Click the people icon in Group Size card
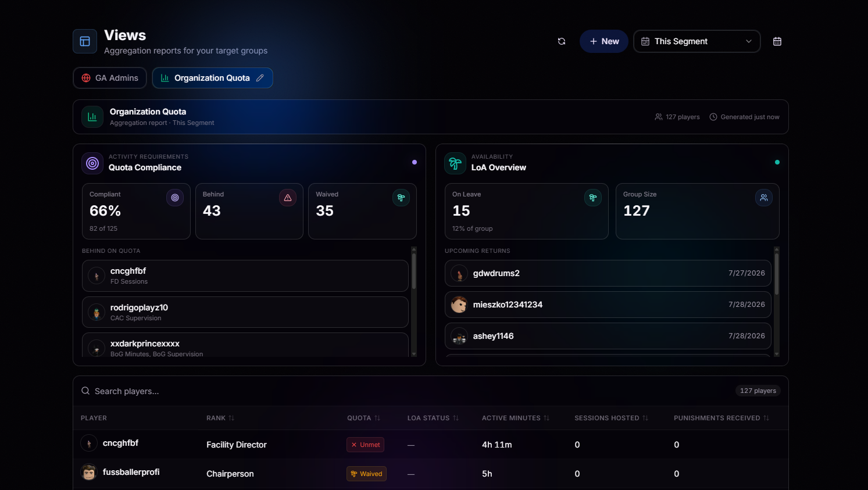 pos(764,198)
